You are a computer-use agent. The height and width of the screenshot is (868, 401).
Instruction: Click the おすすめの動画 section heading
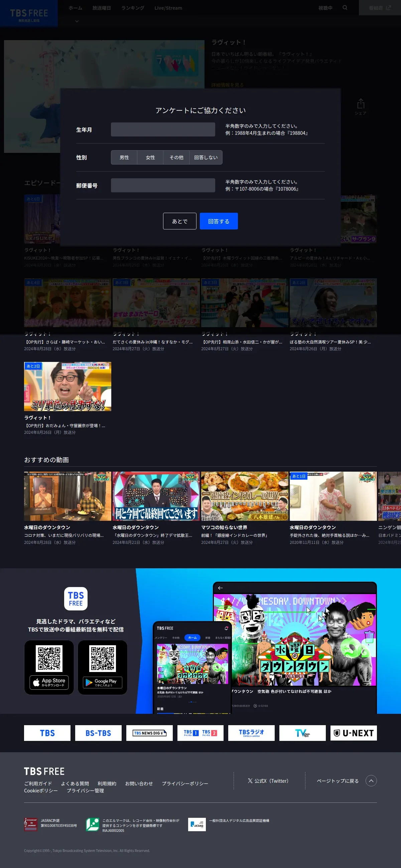[46, 460]
